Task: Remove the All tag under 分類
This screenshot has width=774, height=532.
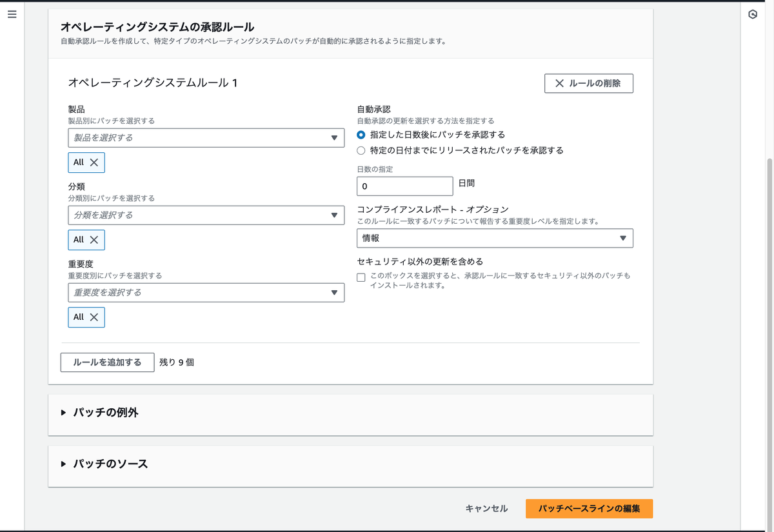Action: pos(94,240)
